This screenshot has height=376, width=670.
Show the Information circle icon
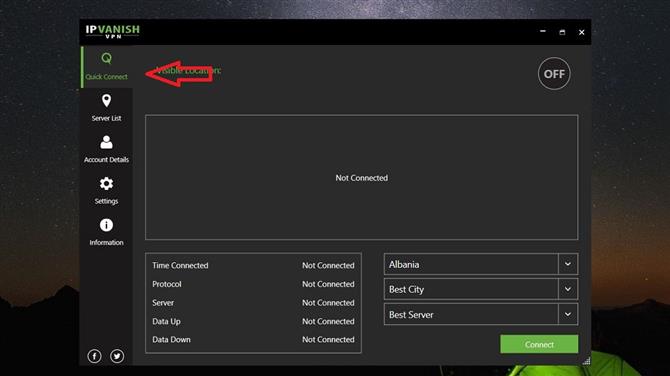pyautogui.click(x=106, y=225)
